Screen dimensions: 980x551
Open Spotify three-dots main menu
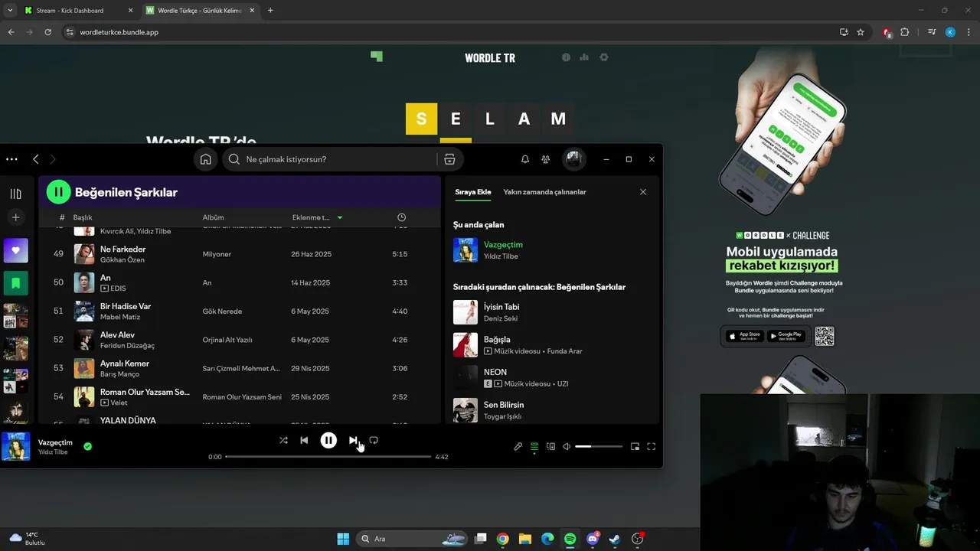click(x=11, y=159)
